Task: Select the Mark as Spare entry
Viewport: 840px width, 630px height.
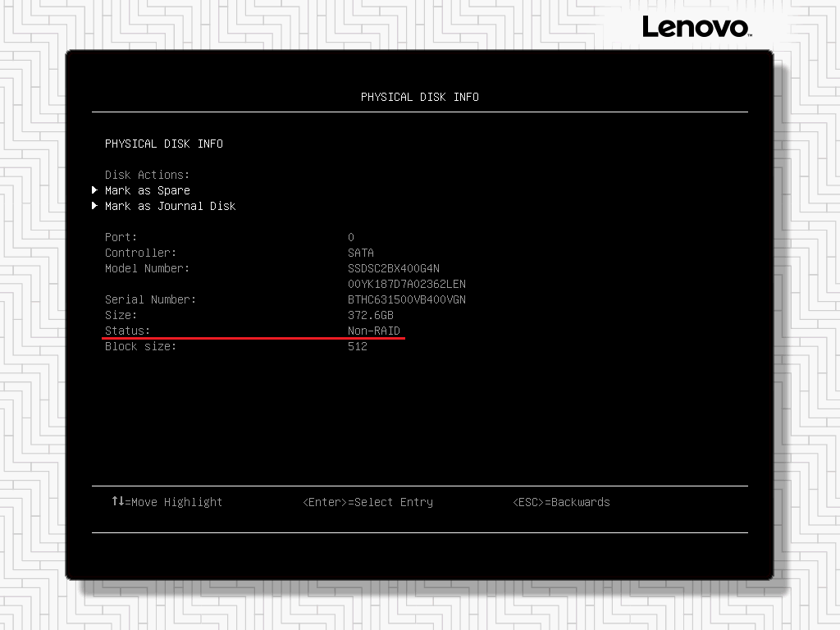Action: (148, 190)
